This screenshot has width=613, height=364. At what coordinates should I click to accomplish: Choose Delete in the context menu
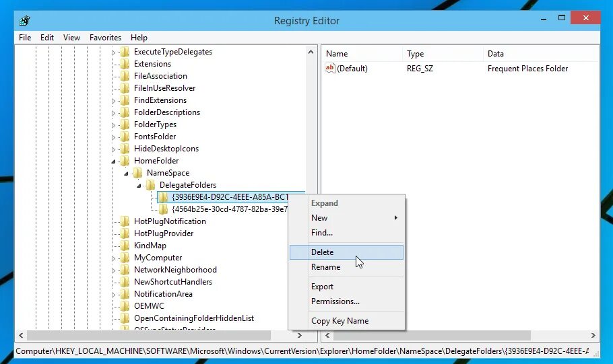(x=346, y=252)
